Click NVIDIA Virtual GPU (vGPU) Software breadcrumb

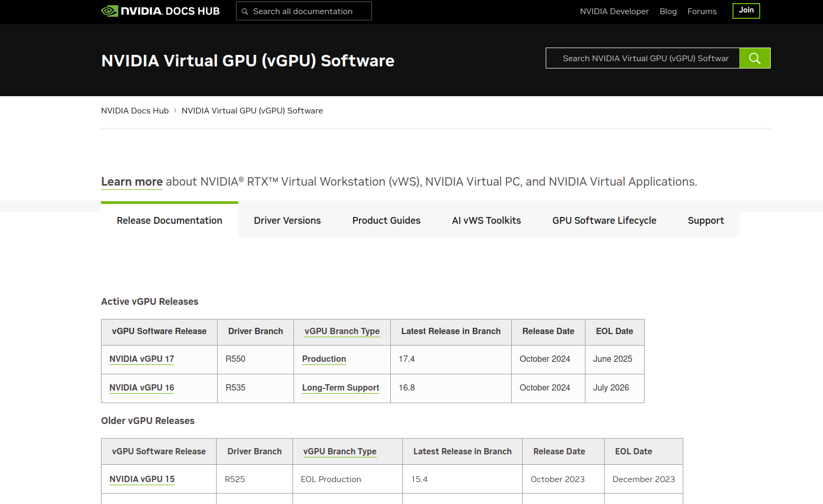pyautogui.click(x=252, y=111)
